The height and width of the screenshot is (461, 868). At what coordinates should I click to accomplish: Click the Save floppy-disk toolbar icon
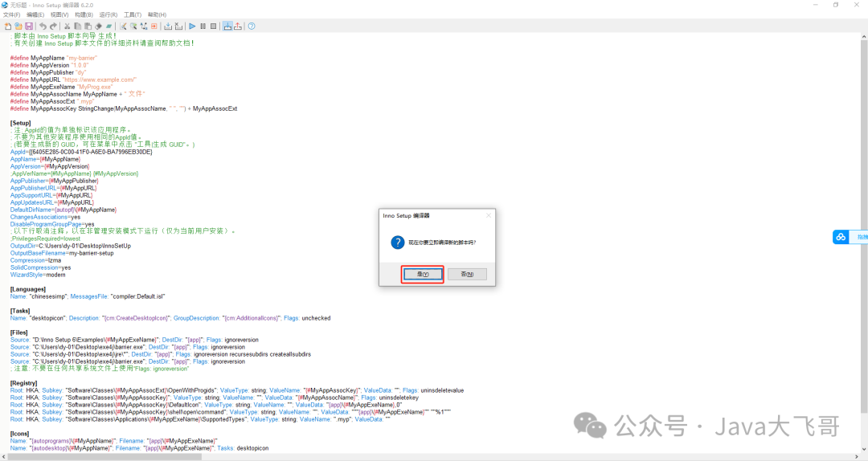(x=29, y=26)
